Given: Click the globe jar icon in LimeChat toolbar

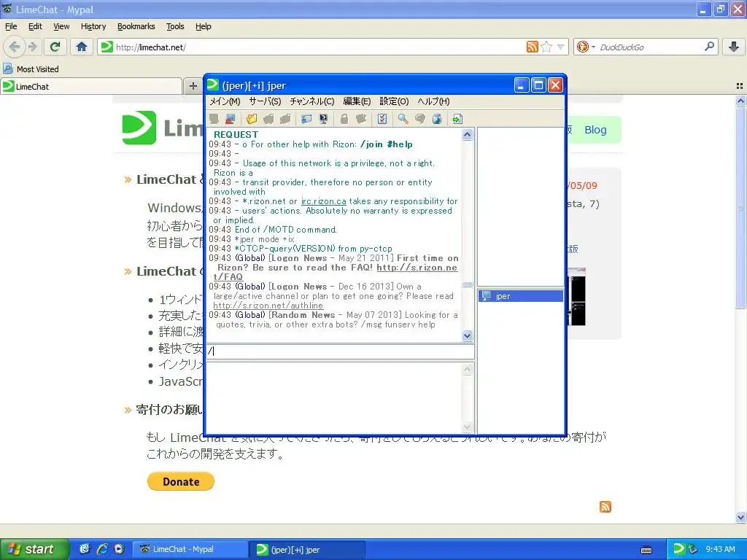Looking at the screenshot, I should [x=437, y=119].
